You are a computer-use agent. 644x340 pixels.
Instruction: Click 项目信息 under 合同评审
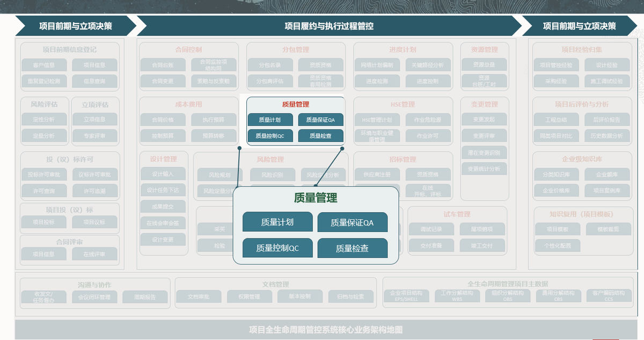(x=43, y=254)
